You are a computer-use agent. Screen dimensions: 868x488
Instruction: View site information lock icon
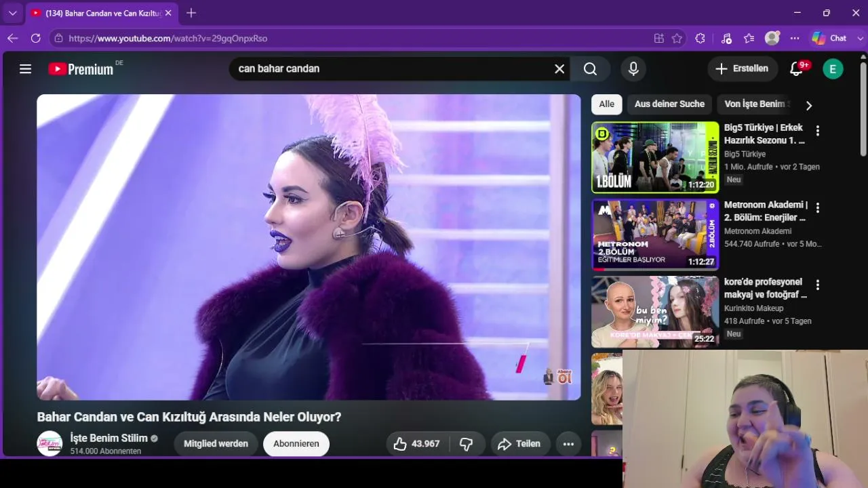point(59,39)
